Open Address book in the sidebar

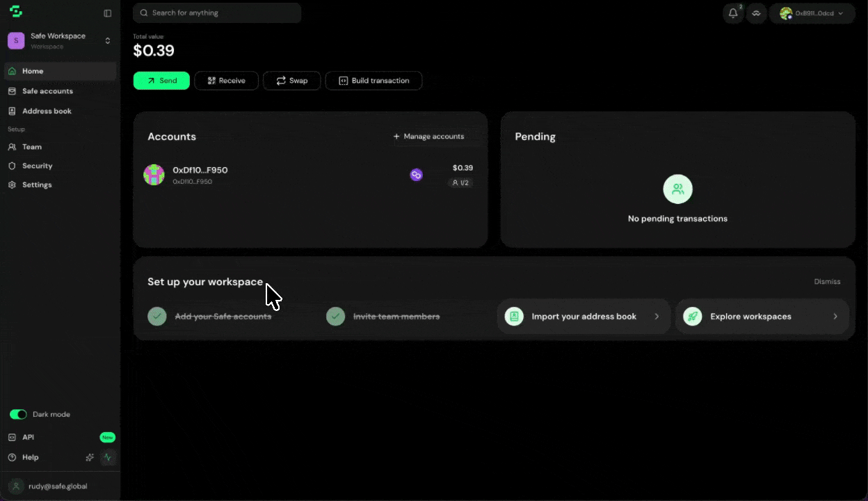[60, 111]
